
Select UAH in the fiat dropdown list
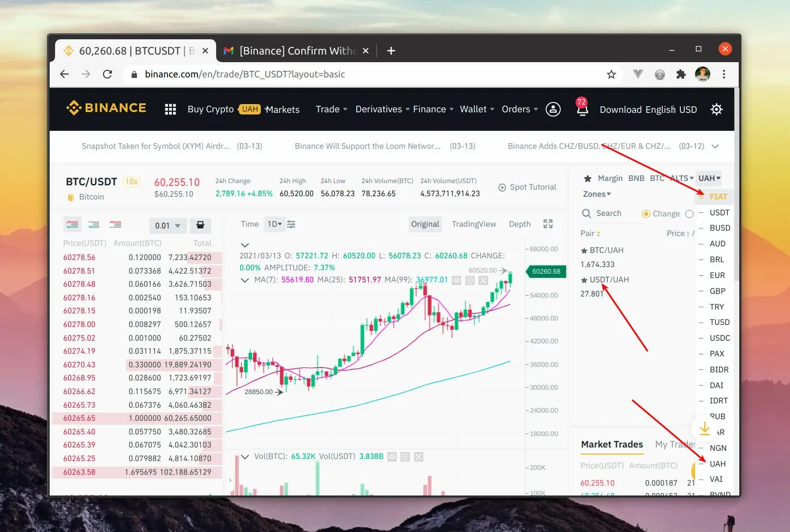tap(717, 464)
